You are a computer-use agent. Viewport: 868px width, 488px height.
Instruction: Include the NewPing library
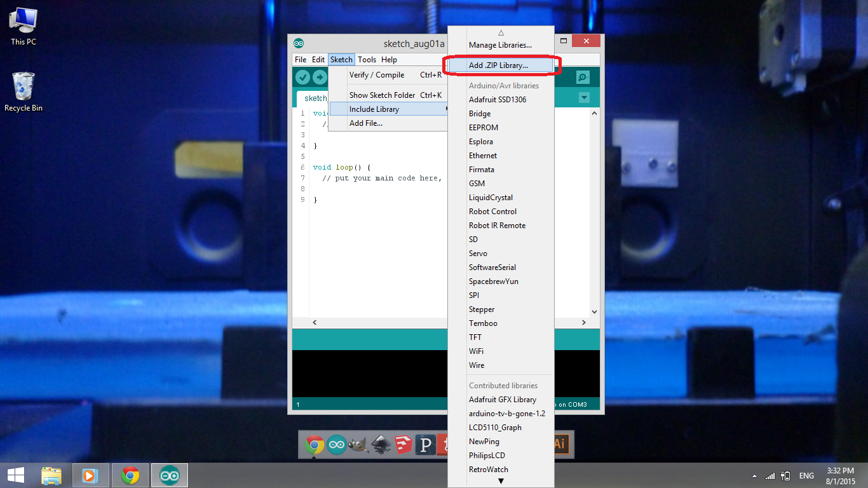coord(501,442)
